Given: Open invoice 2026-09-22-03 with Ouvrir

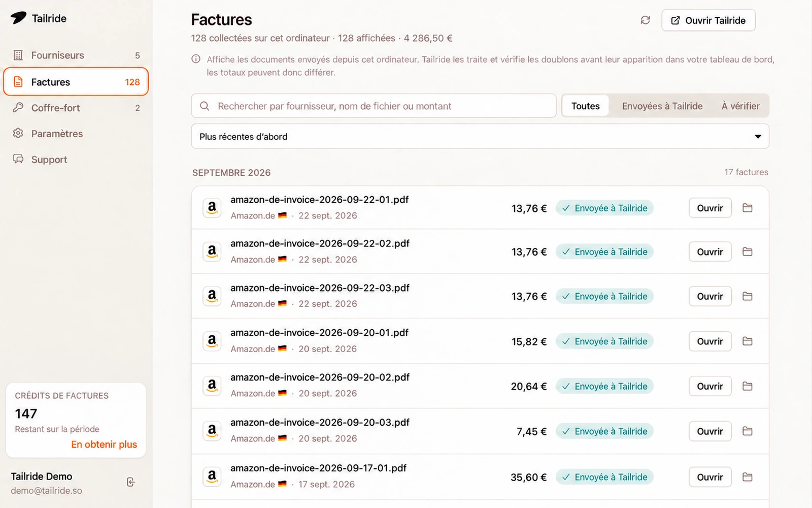Looking at the screenshot, I should [x=710, y=296].
